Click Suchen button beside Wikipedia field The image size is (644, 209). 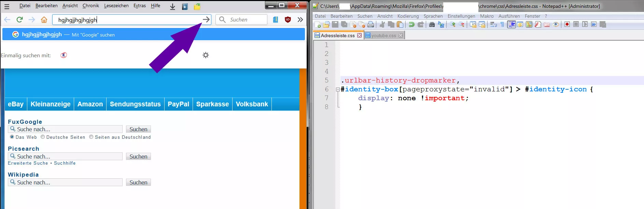pos(138,182)
